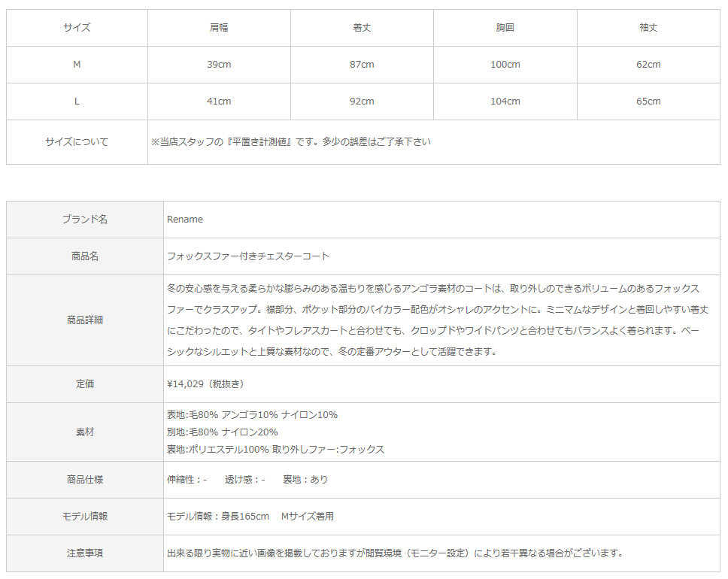
Task: Click the 62cm sleeve length cell
Action: click(648, 65)
